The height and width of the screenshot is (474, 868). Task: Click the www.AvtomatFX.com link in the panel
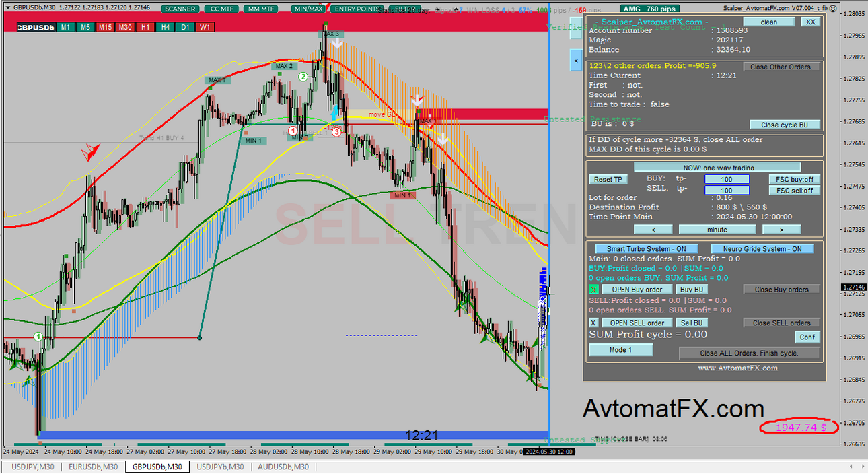point(737,368)
